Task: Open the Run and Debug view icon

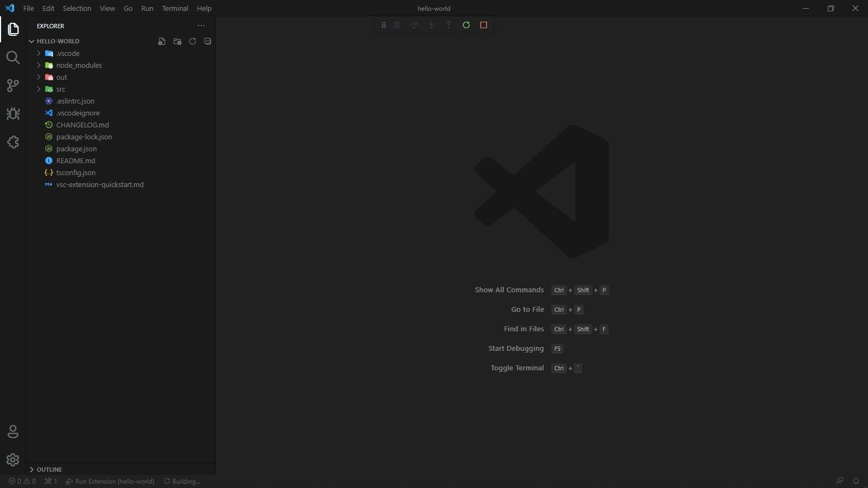Action: (13, 114)
